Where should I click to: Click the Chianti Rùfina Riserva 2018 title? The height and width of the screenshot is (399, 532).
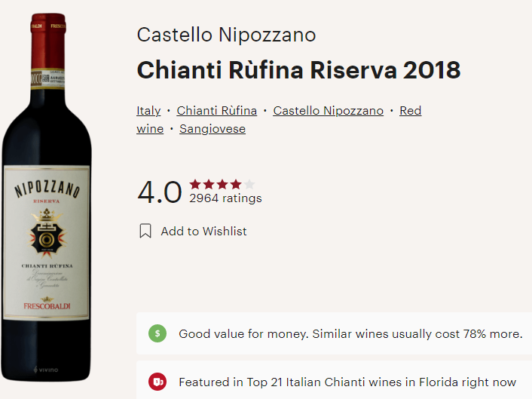click(298, 70)
